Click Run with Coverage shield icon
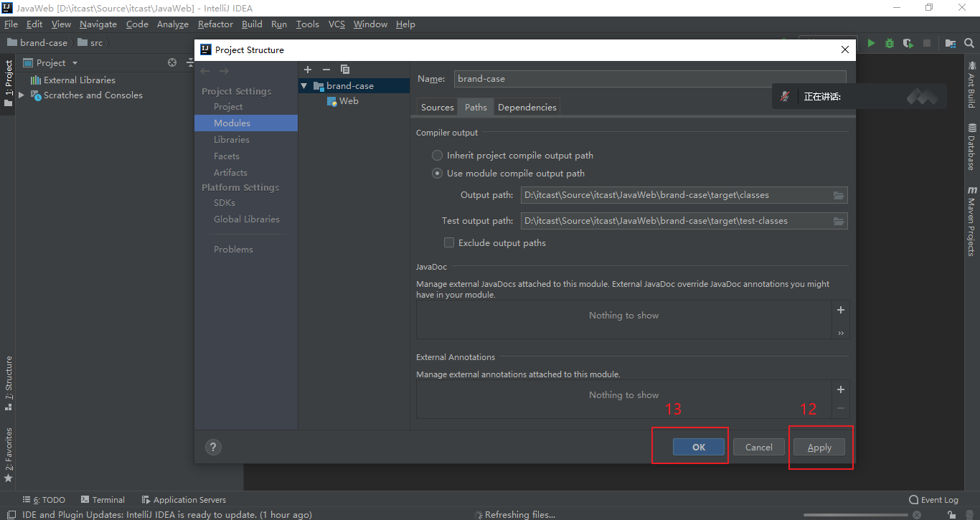980x520 pixels. [908, 43]
